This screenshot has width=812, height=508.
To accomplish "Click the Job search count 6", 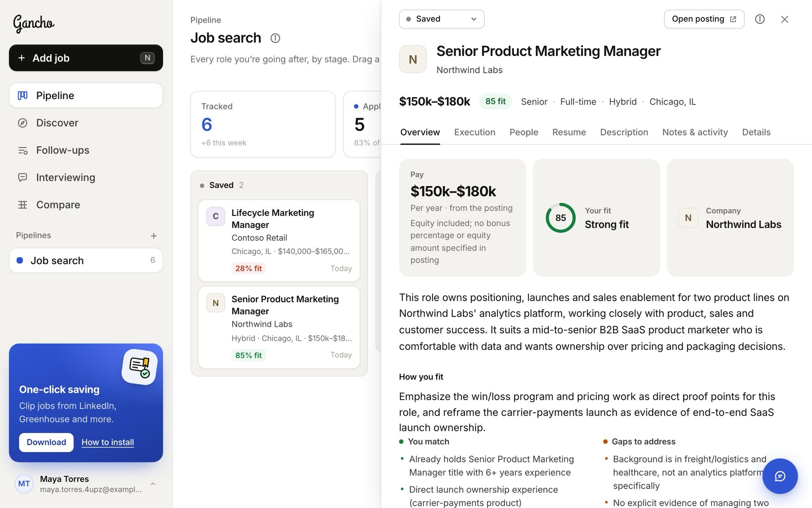I will [152, 261].
